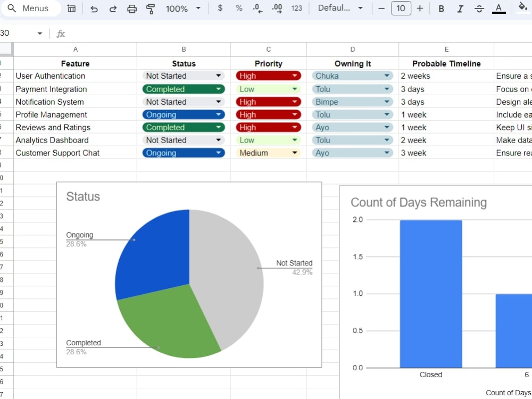Click the font size field showing 10
The width and height of the screenshot is (532, 399).
point(401,9)
